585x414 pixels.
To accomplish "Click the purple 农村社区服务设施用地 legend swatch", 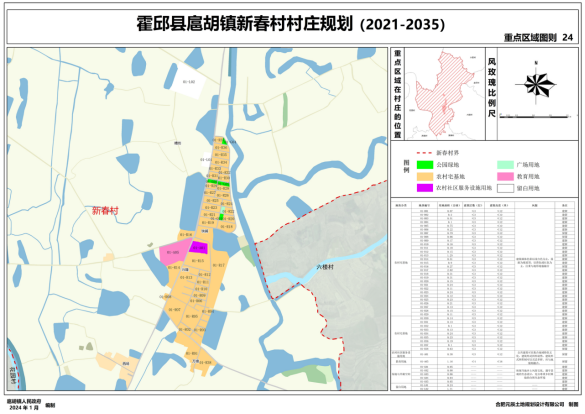I will 425,188.
